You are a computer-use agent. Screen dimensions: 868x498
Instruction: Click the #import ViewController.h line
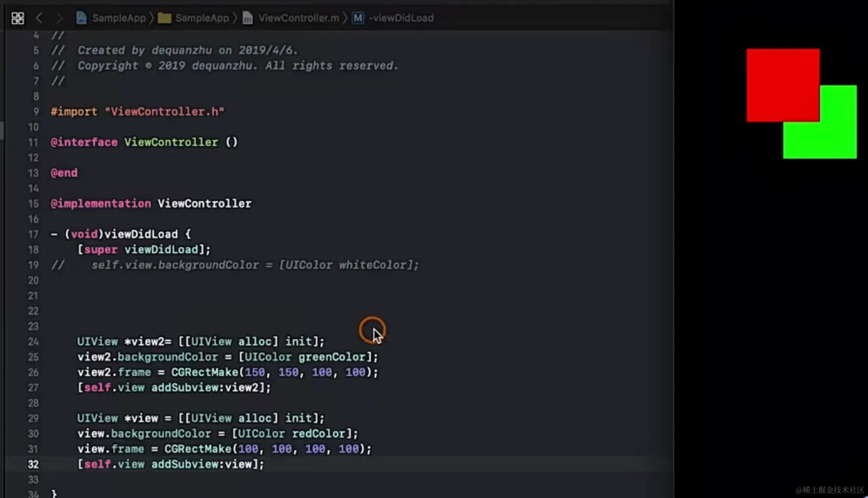[x=138, y=112]
